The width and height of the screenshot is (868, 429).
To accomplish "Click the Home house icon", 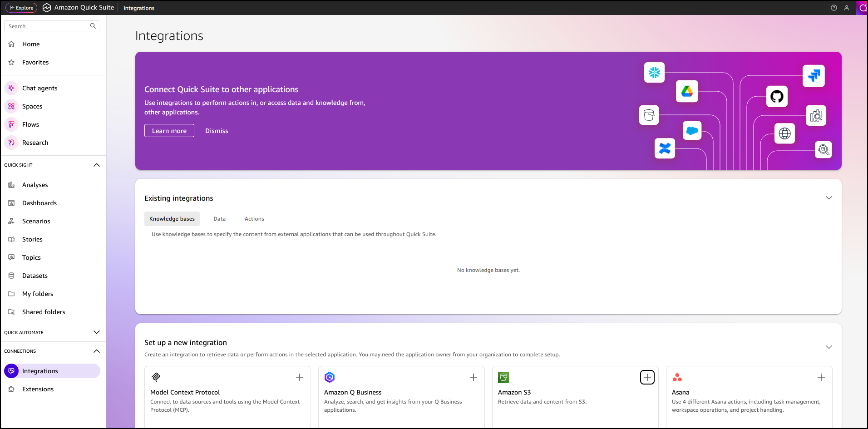I will [x=12, y=44].
